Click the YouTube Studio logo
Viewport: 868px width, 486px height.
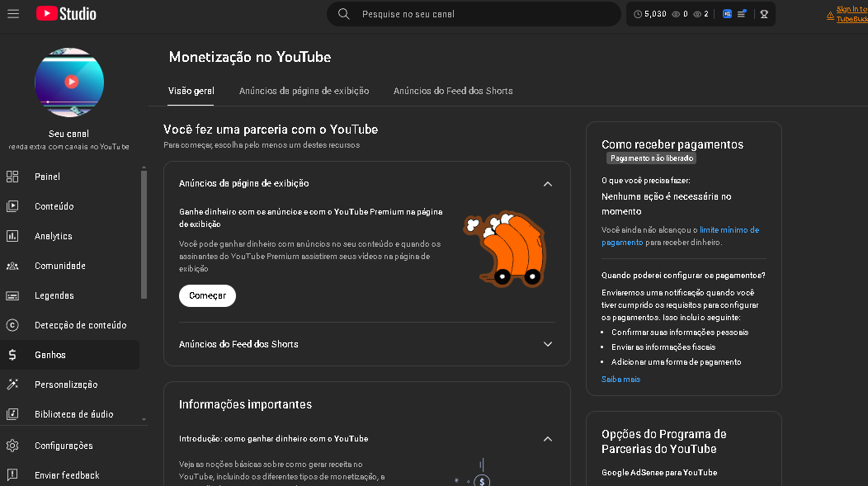point(66,14)
